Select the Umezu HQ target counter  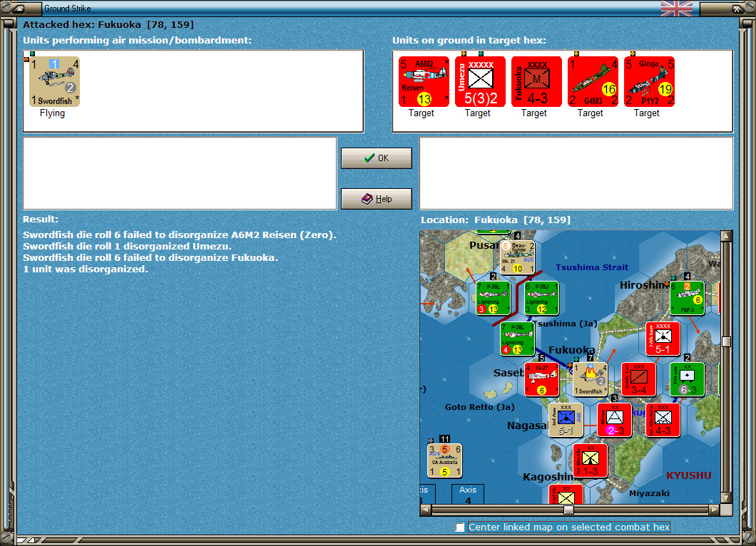pyautogui.click(x=480, y=81)
